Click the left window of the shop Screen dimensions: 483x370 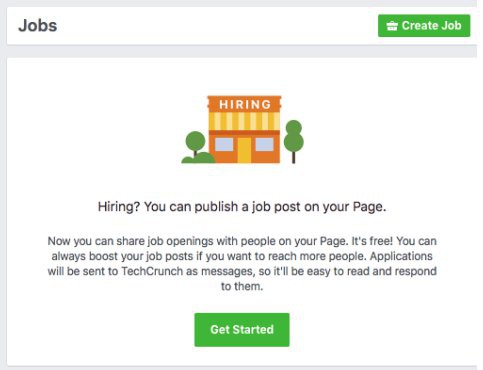coord(224,144)
